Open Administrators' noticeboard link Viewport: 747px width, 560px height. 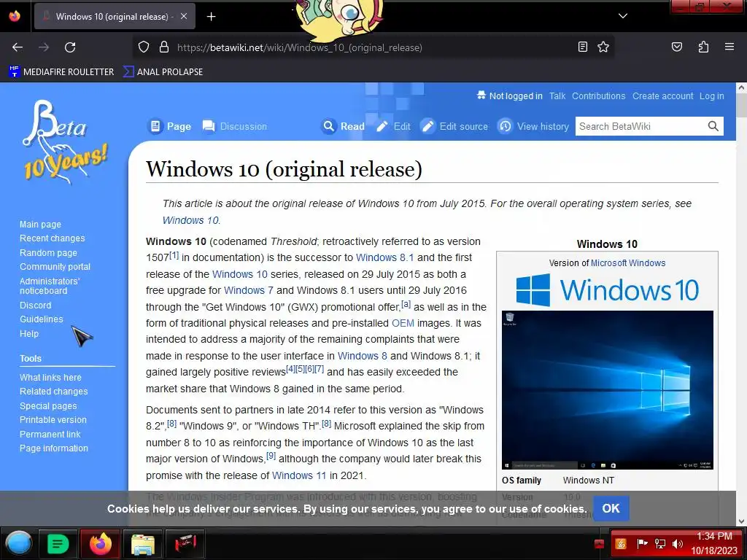50,286
